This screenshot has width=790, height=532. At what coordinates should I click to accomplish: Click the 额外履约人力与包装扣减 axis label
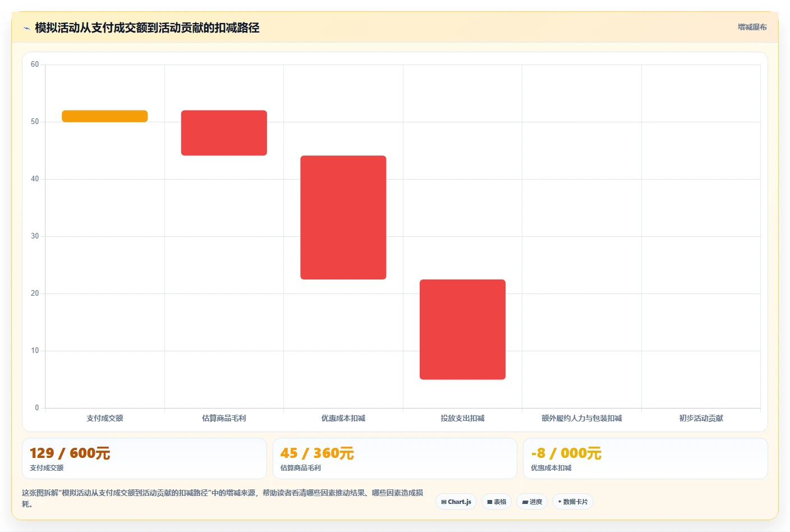tap(582, 418)
